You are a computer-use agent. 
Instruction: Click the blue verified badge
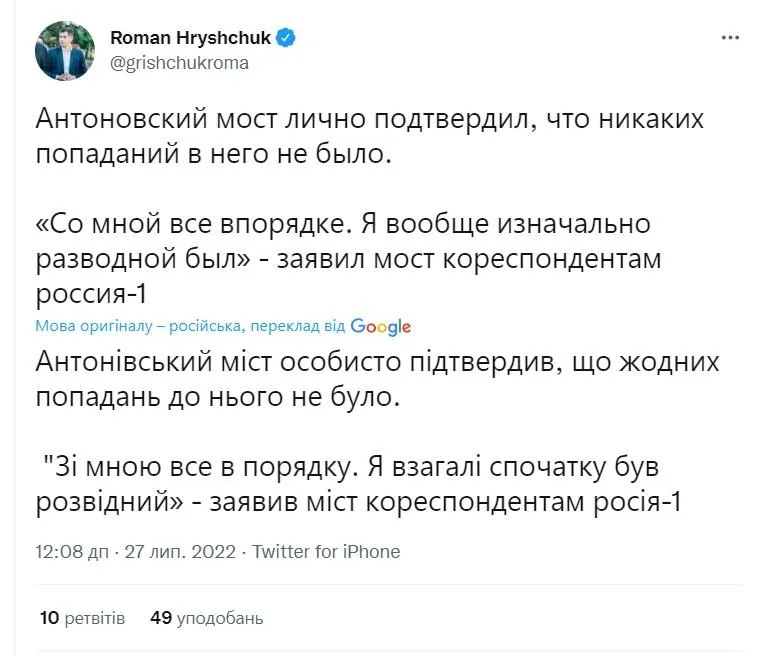click(x=286, y=38)
